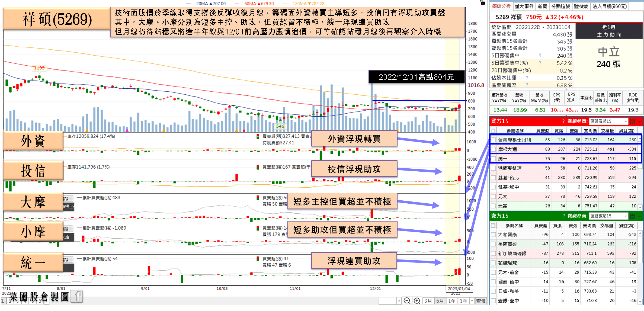644x311 pixels.
Task: Click the 查價 button
Action: [x=481, y=301]
